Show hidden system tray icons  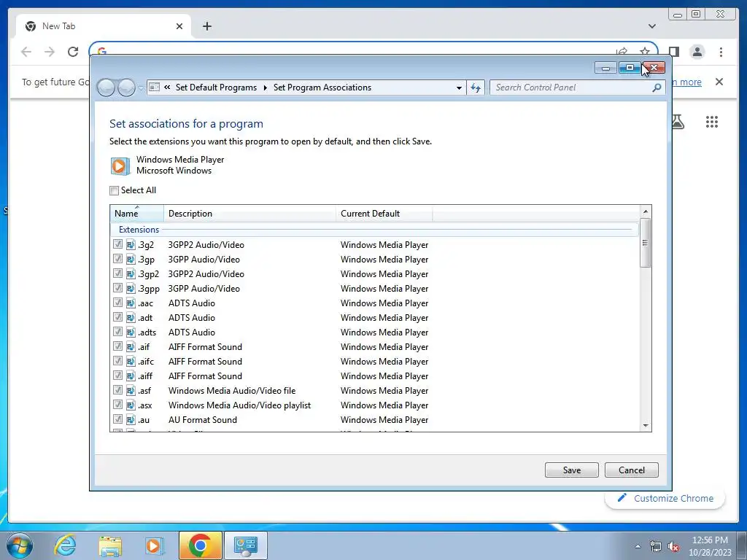click(638, 546)
